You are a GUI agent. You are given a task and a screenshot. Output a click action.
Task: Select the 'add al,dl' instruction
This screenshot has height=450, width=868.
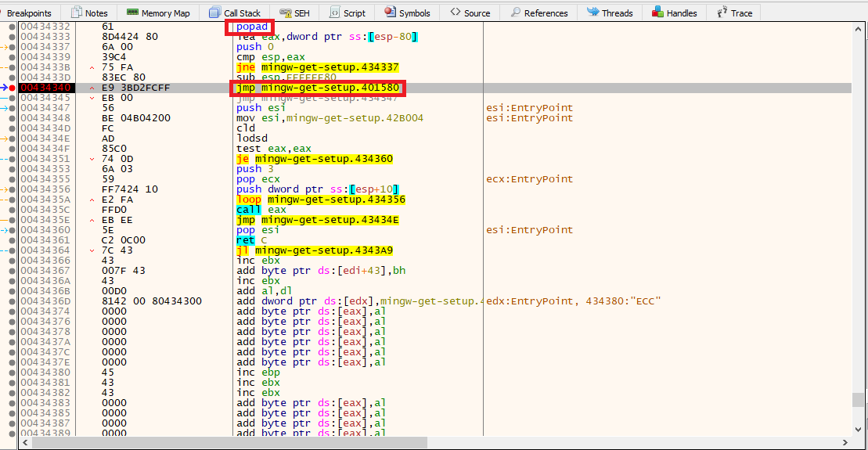tap(264, 291)
